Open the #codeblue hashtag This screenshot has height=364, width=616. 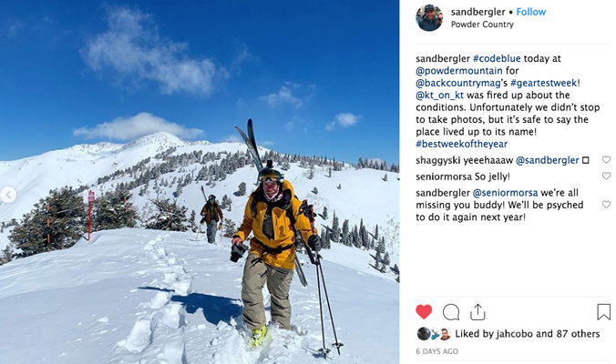point(497,58)
